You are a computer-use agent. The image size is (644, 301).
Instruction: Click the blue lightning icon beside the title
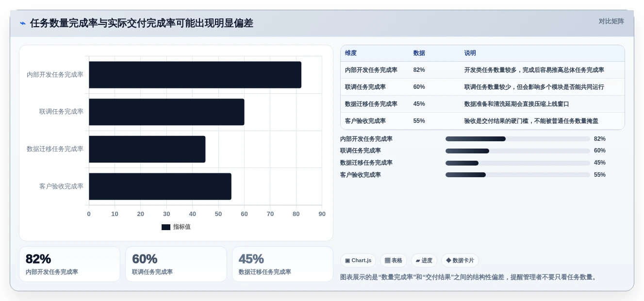[23, 23]
